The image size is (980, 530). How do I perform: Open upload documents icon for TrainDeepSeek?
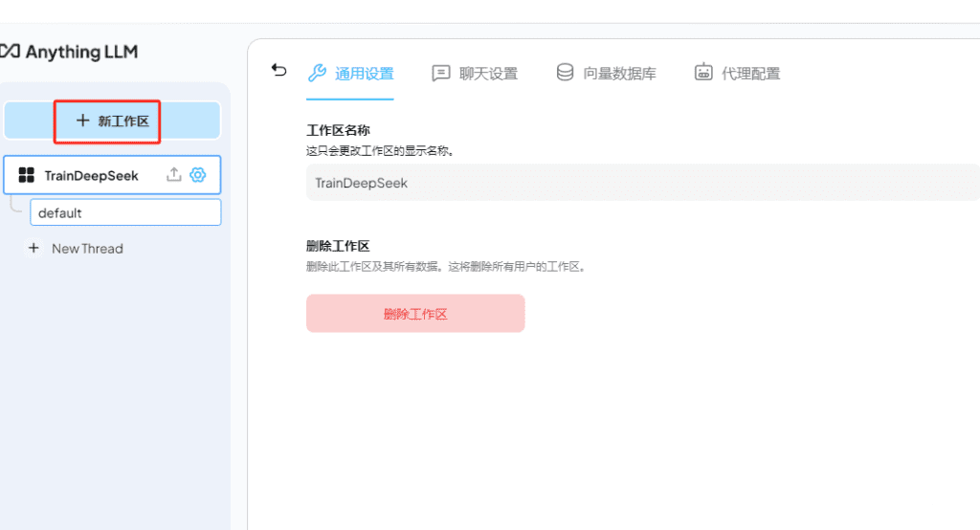174,175
